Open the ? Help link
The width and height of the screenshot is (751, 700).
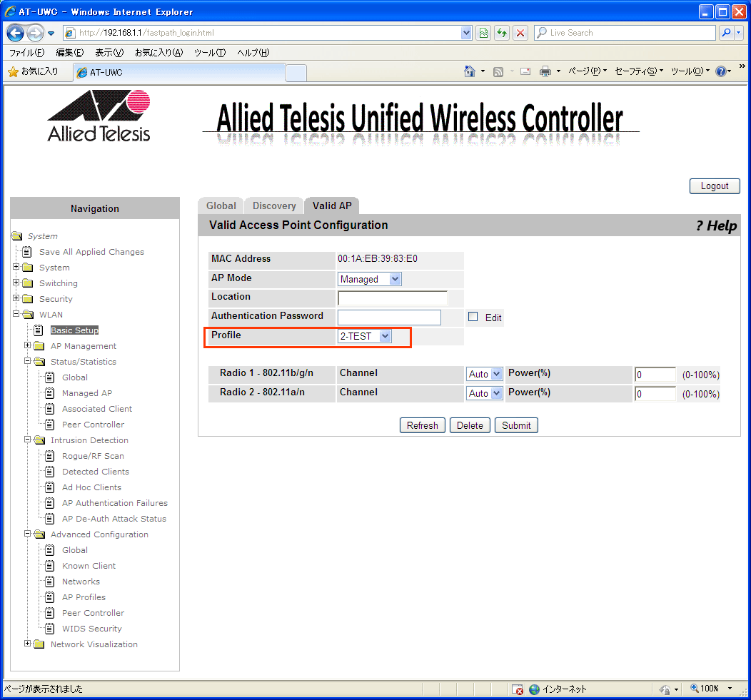717,225
